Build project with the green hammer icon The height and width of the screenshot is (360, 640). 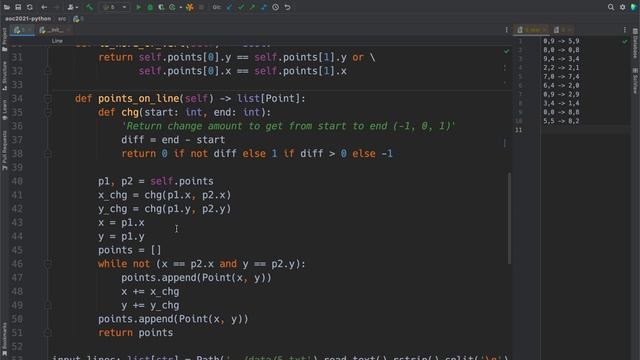coord(89,7)
